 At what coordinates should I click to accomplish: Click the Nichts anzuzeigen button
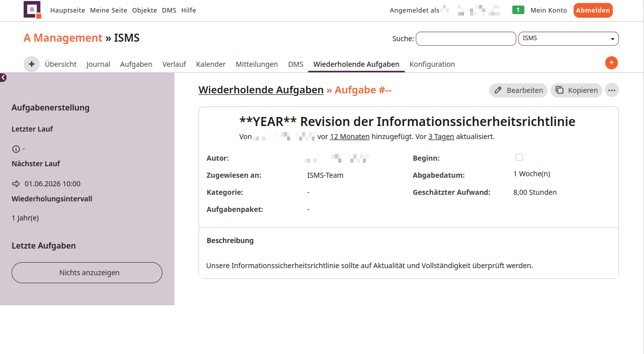click(87, 273)
